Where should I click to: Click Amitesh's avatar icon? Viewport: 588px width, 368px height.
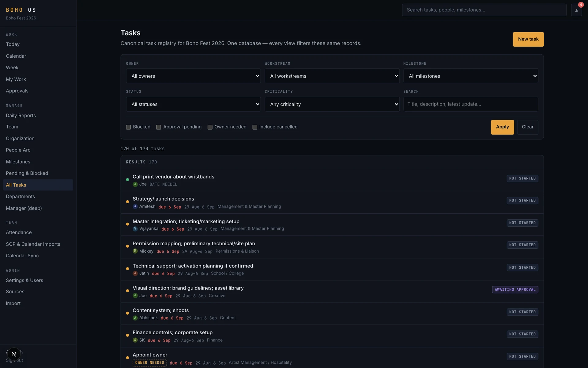coord(135,206)
